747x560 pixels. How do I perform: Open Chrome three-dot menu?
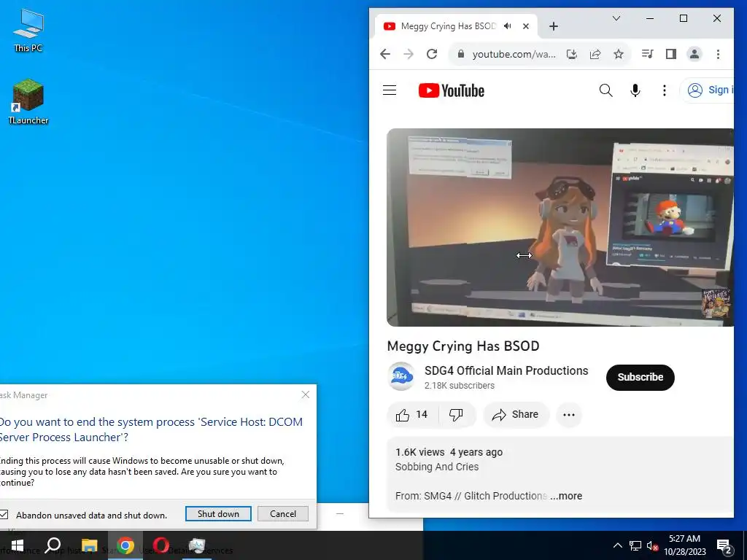coord(718,54)
